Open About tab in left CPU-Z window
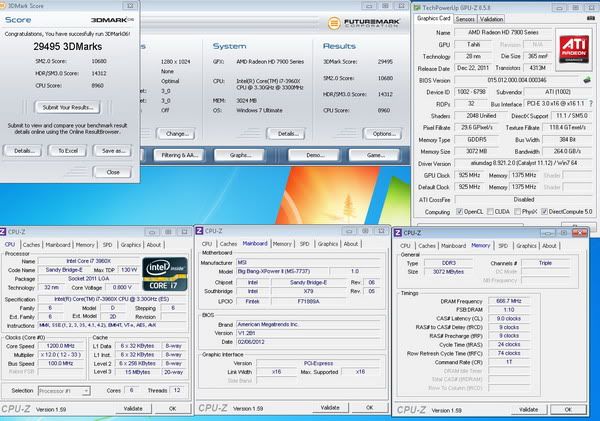The height and width of the screenshot is (421, 600). coord(154,245)
